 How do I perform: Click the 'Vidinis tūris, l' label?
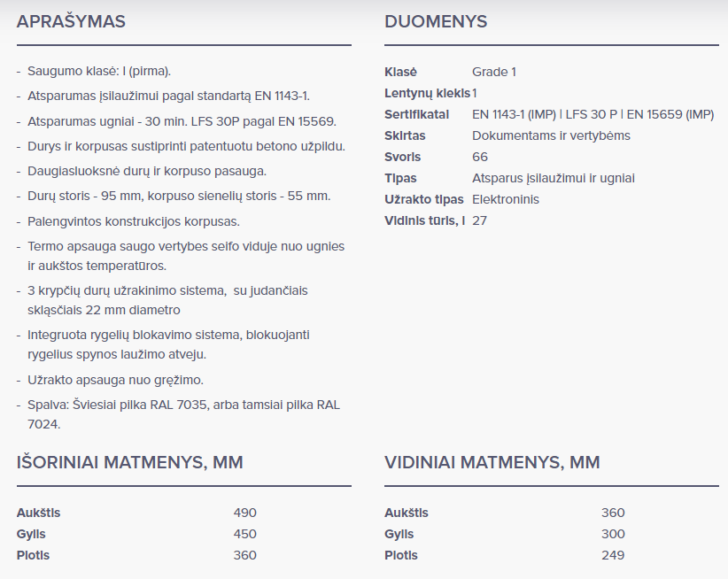425,220
